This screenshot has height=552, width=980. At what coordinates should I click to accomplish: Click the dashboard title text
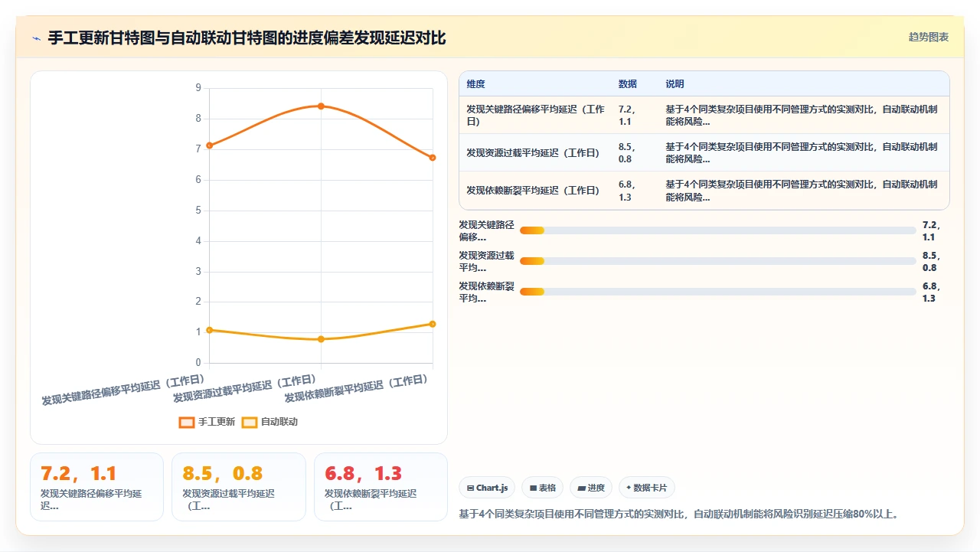pos(247,38)
